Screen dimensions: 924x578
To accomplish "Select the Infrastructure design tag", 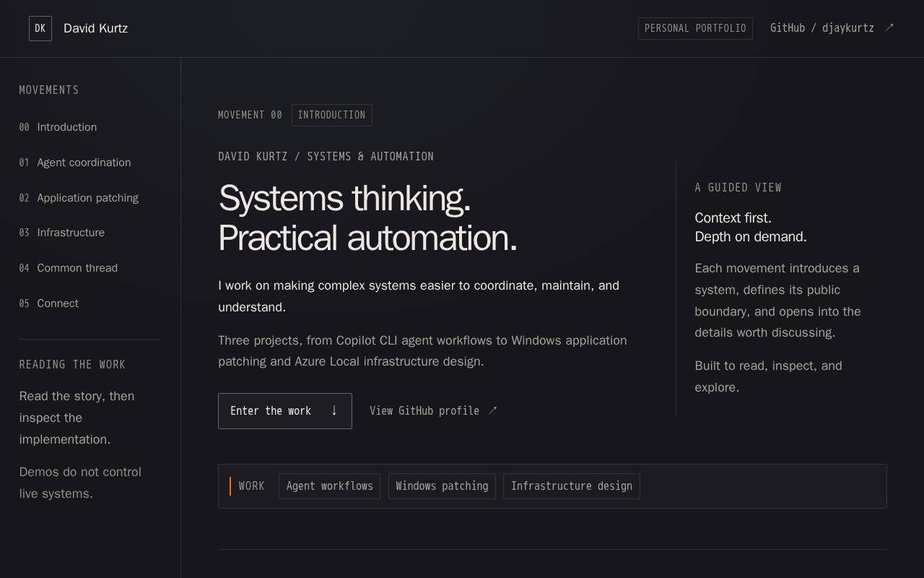I will (572, 486).
